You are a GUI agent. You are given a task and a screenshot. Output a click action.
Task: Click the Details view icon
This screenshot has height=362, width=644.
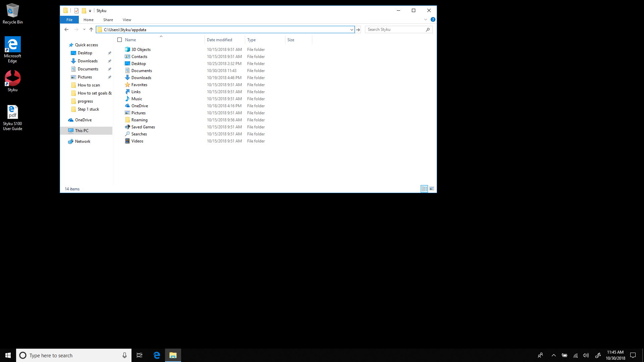[x=424, y=189]
